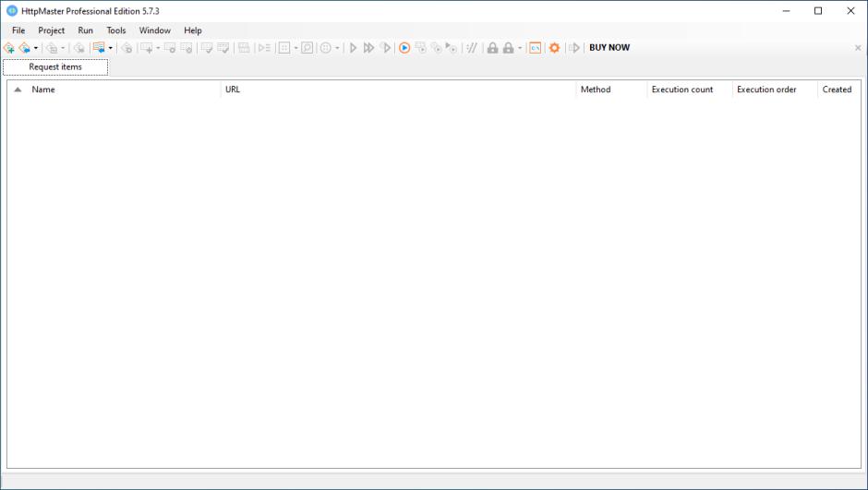Click the grayed diamond icon with gear
This screenshot has width=868, height=490.
tap(127, 48)
